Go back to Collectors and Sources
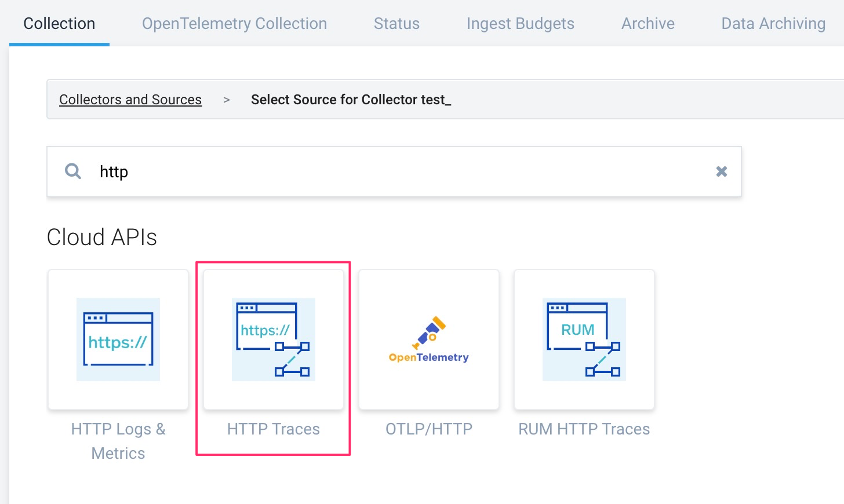Image resolution: width=844 pixels, height=504 pixels. [130, 100]
